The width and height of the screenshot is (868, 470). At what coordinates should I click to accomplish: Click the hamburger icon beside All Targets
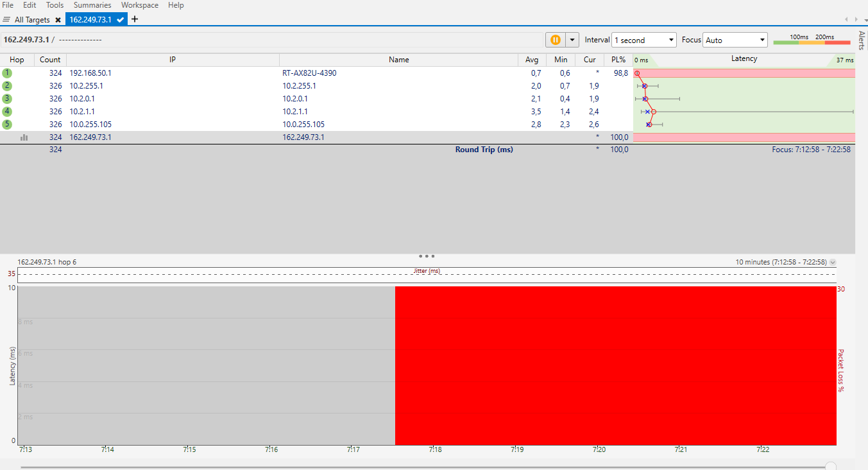(6, 20)
